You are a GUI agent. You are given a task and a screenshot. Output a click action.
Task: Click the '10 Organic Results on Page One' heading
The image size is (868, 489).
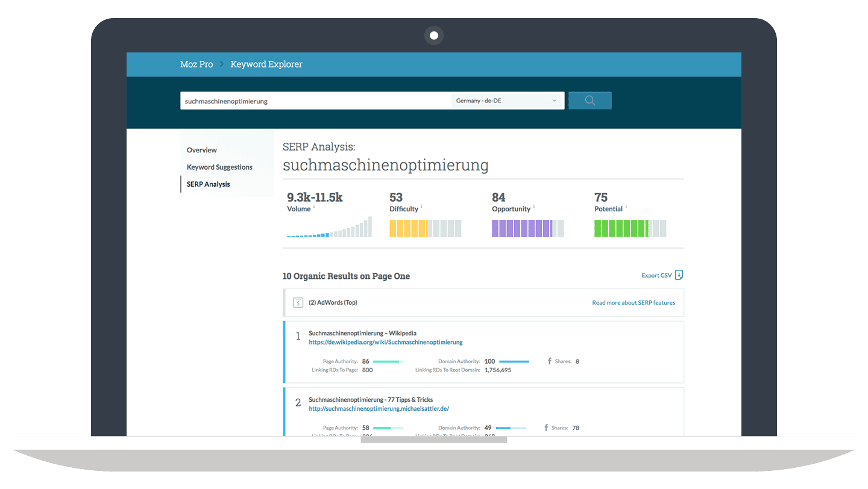[346, 276]
